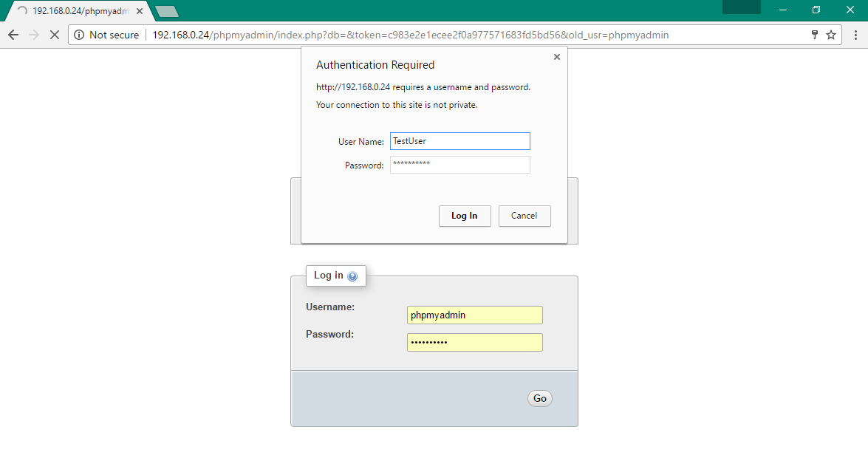Bookmark this page with the star icon
The height and width of the screenshot is (458, 868).
[830, 34]
